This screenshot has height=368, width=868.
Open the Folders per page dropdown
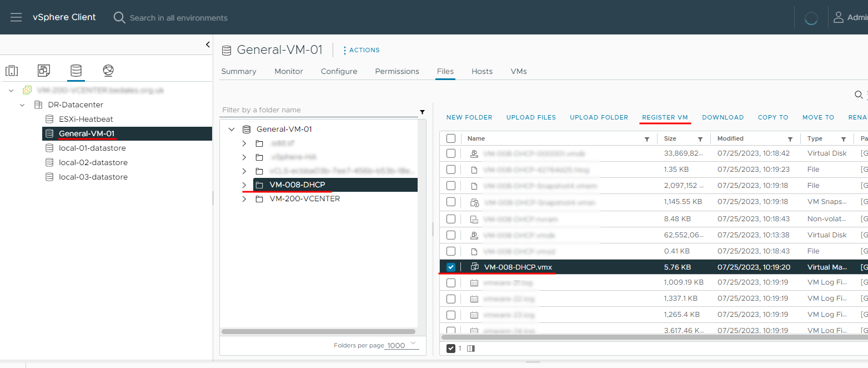point(403,345)
